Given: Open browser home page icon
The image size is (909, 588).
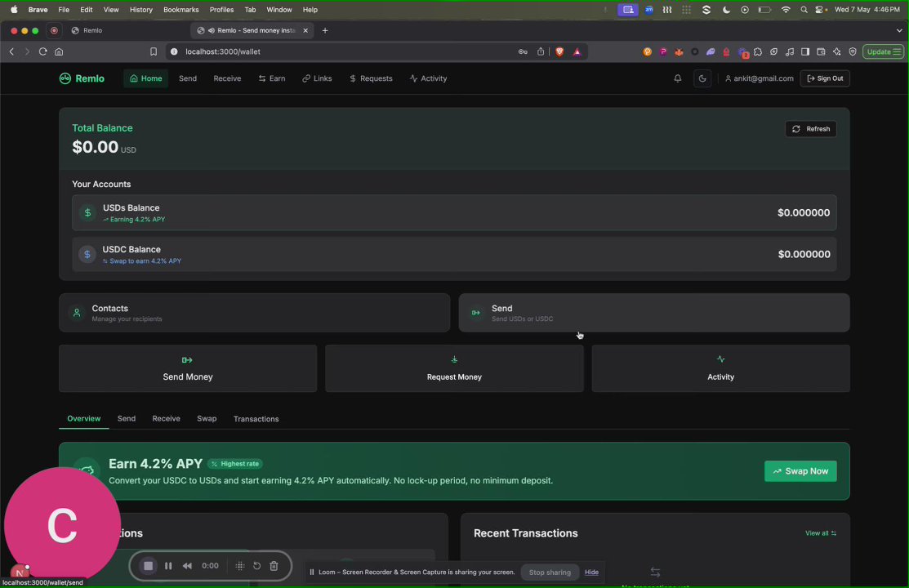Looking at the screenshot, I should click(x=59, y=51).
